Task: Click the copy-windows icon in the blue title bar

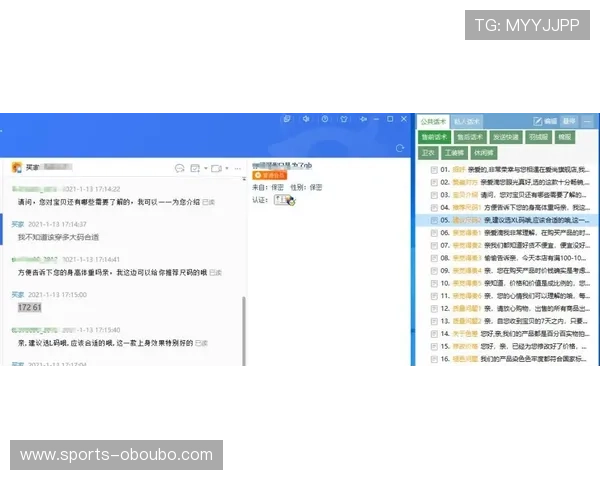Action: 287,119
